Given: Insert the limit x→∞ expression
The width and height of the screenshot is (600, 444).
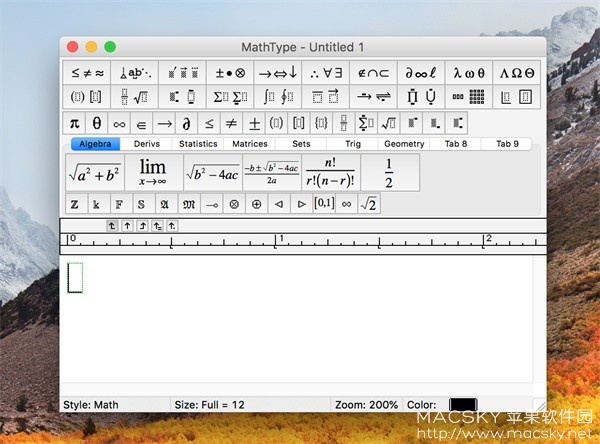Looking at the screenshot, I should click(154, 173).
